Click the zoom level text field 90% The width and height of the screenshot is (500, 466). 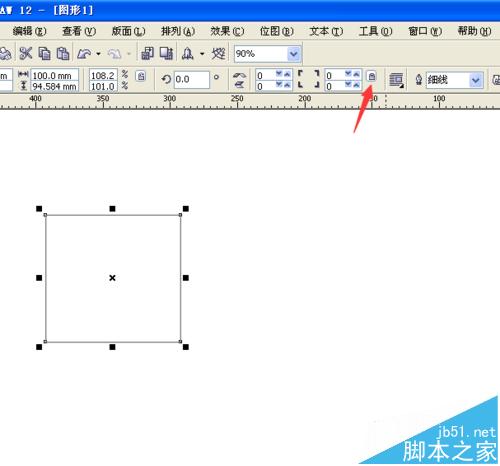(261, 54)
